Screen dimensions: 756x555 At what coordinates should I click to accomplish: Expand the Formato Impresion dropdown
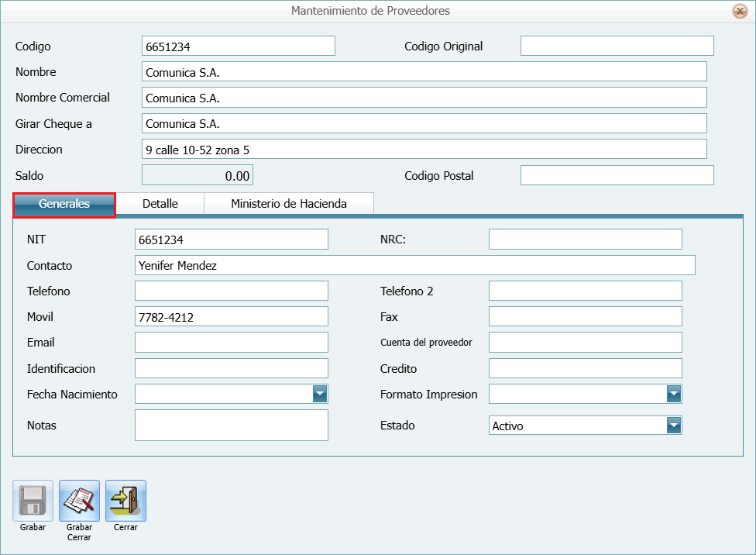(674, 394)
